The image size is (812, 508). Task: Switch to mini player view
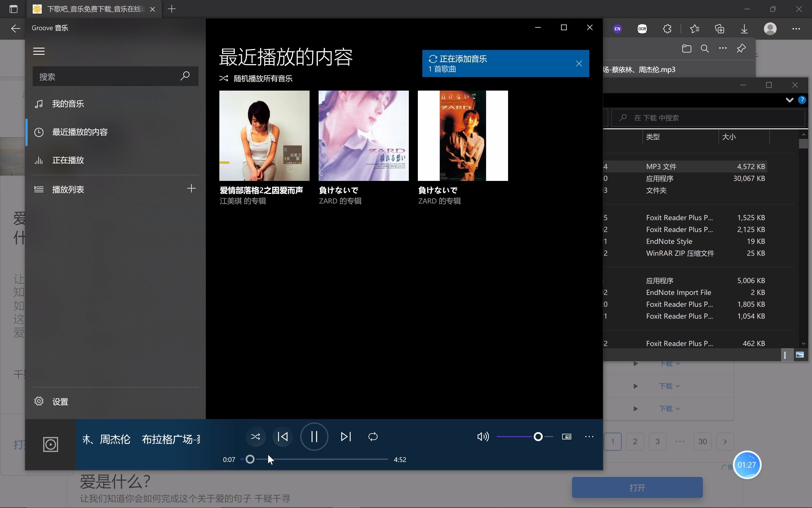566,437
